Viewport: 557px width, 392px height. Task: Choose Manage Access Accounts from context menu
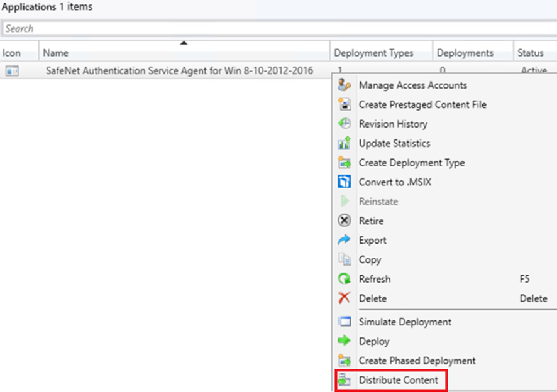tap(413, 85)
